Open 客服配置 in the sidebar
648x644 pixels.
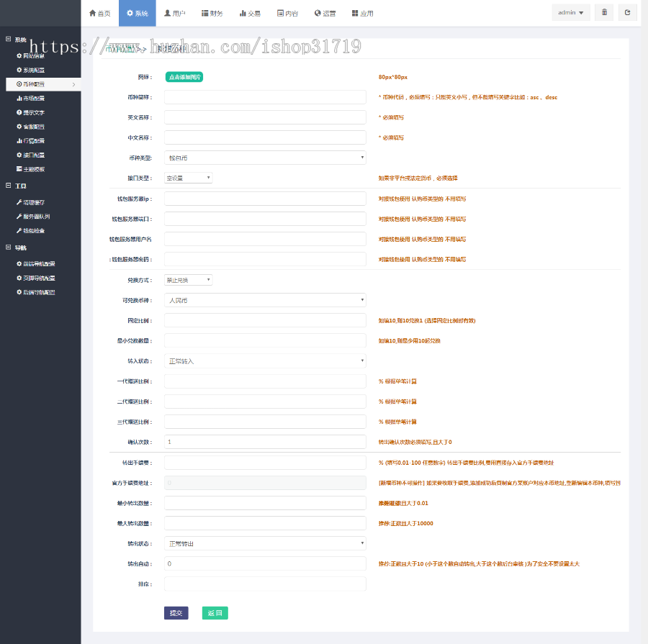(x=30, y=127)
